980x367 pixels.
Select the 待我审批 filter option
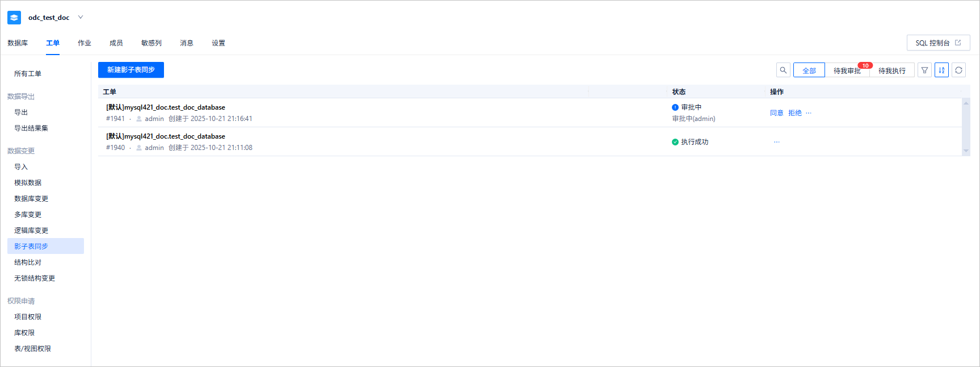tap(847, 70)
